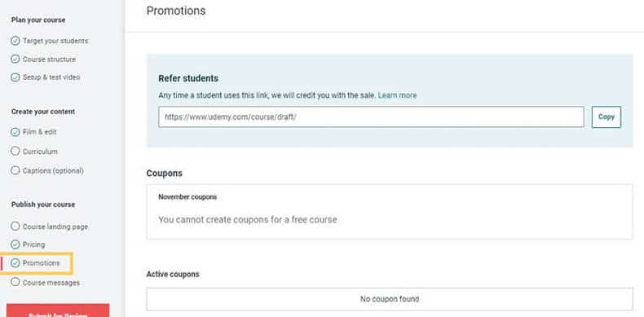Open the Curriculum section
The image size is (644, 317).
(x=40, y=152)
